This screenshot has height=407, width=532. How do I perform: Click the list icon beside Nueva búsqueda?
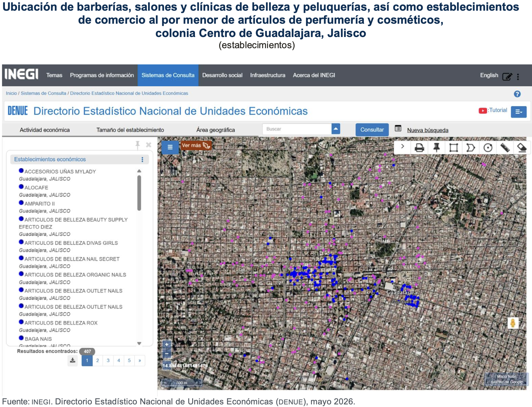click(398, 128)
